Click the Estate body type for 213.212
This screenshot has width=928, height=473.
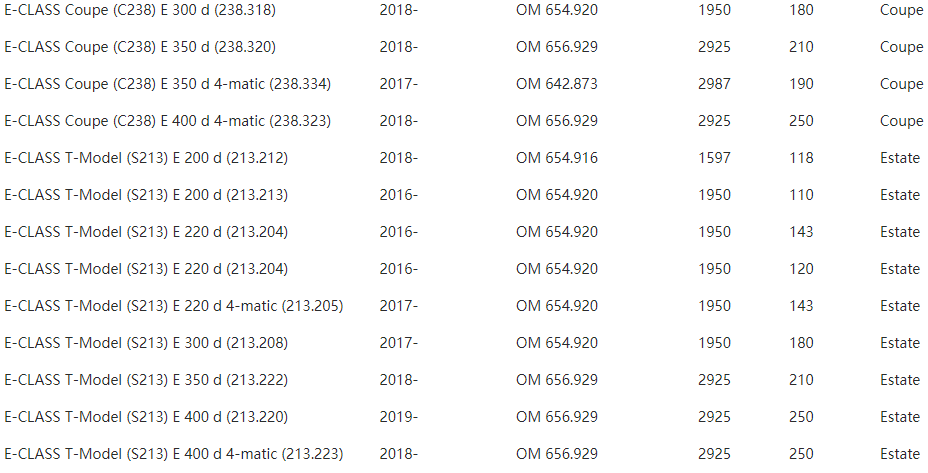(900, 158)
